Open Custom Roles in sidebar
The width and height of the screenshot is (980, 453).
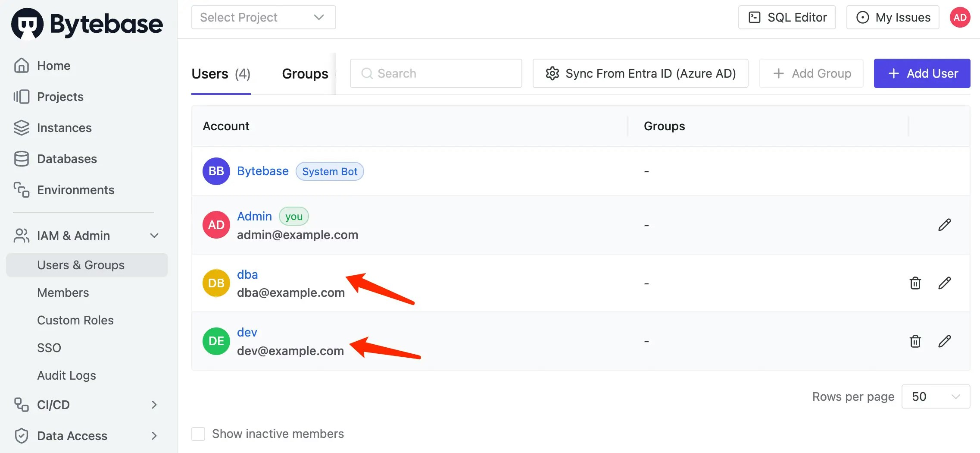point(75,320)
